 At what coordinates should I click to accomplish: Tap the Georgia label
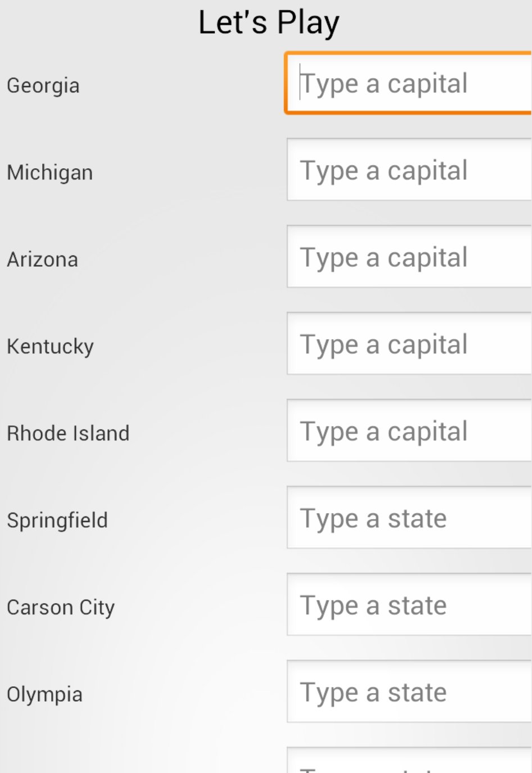point(43,86)
